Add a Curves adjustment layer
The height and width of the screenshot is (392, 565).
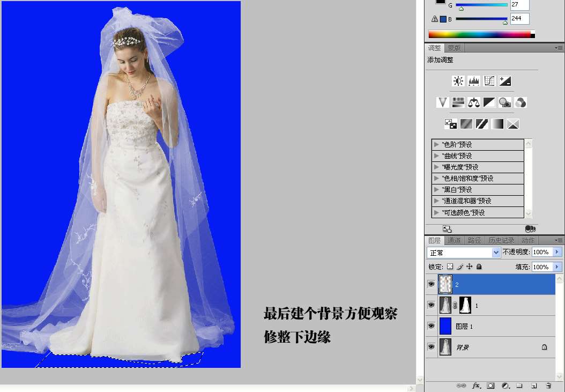[x=489, y=81]
